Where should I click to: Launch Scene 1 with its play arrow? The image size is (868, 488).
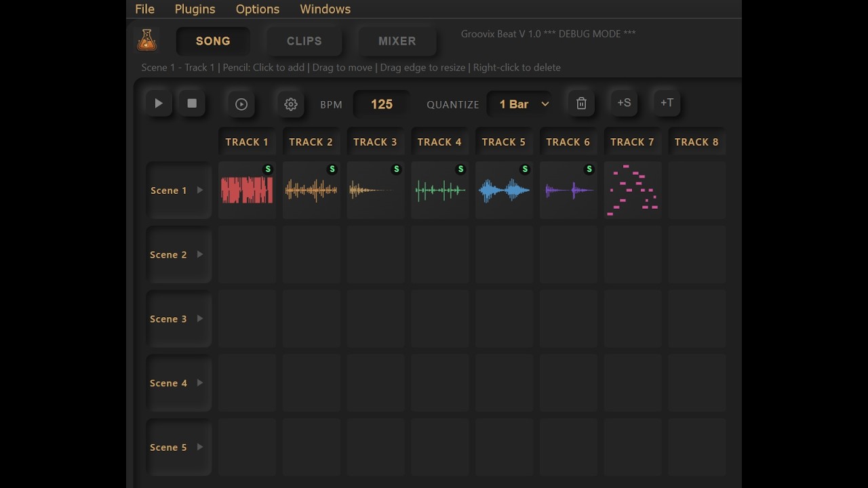[x=200, y=190]
